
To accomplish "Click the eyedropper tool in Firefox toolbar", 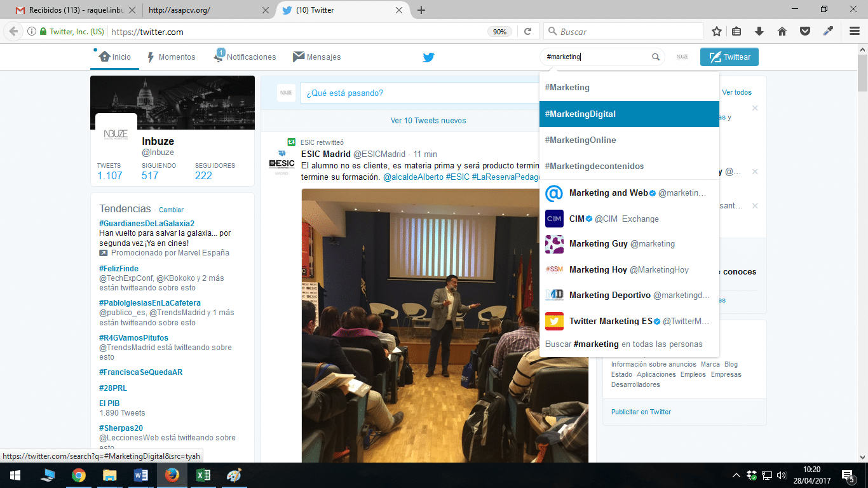I will pos(828,31).
